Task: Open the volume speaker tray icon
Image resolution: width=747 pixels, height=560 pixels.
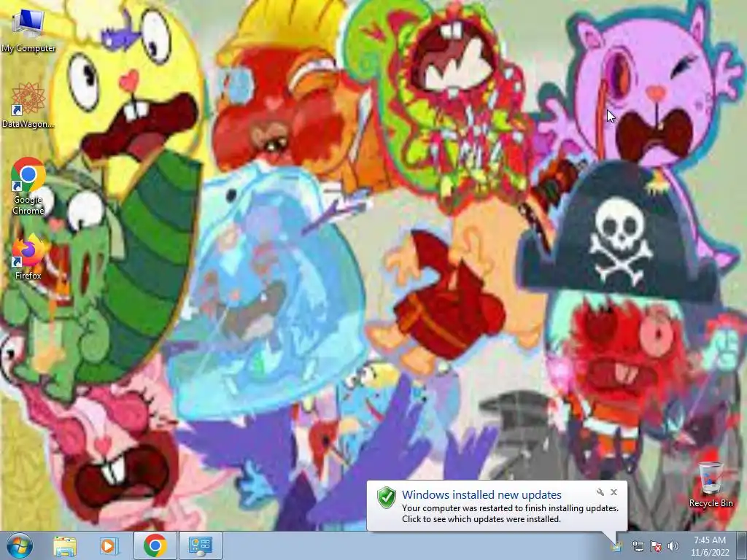Action: click(x=673, y=546)
